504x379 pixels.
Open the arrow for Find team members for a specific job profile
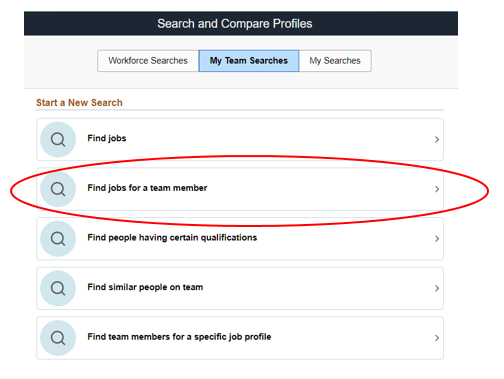click(437, 338)
